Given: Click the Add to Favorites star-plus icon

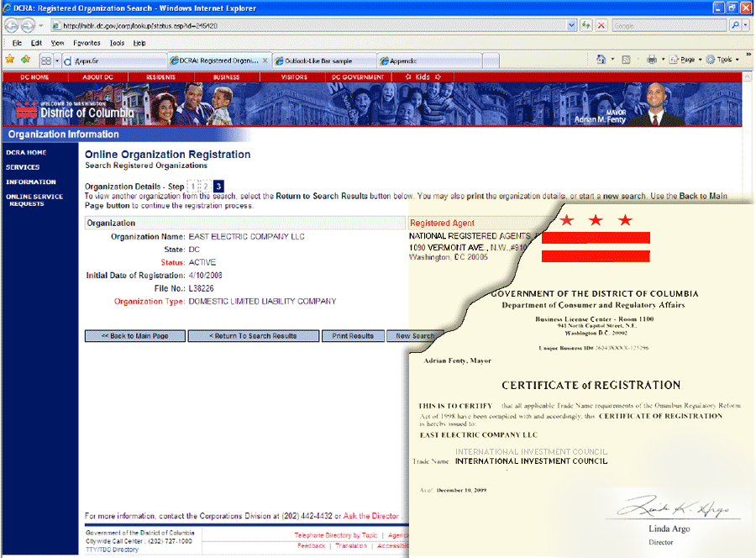Looking at the screenshot, I should click(x=25, y=60).
